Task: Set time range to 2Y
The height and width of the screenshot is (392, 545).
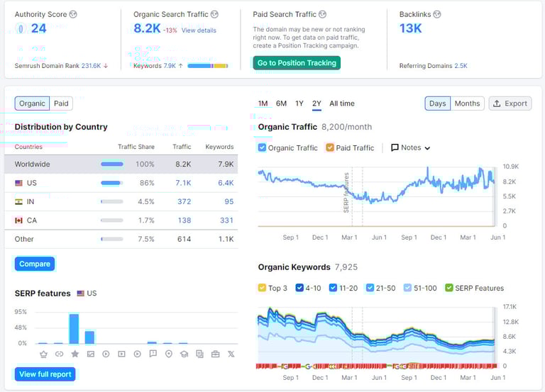Action: tap(316, 103)
